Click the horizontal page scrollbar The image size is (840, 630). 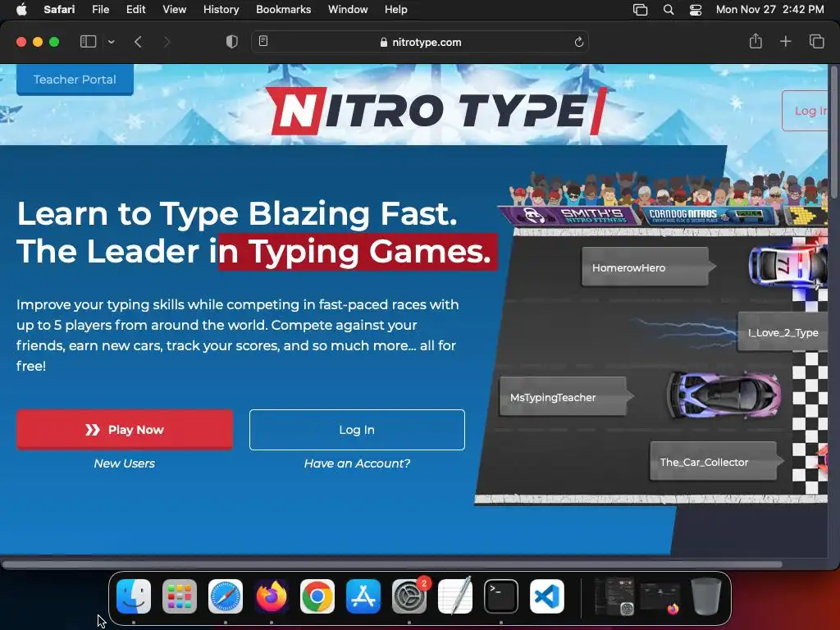tap(392, 564)
